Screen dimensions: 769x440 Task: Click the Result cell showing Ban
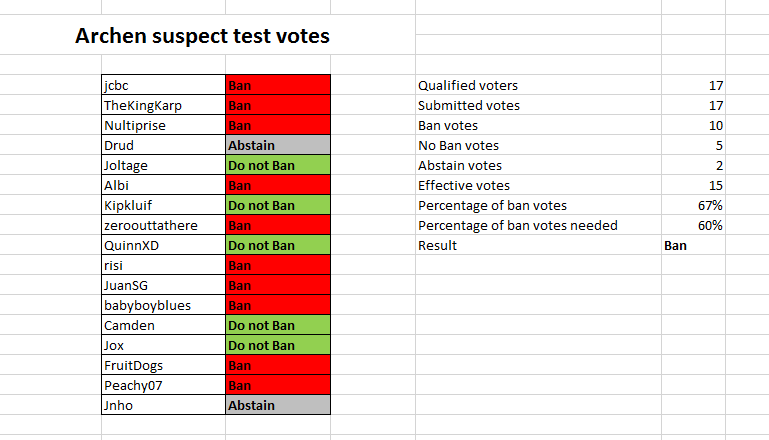point(693,245)
